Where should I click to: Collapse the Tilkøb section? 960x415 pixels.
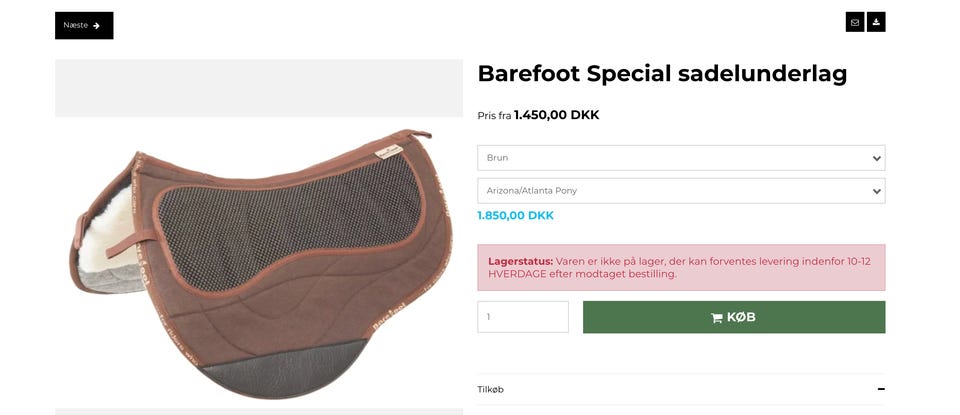pyautogui.click(x=680, y=389)
